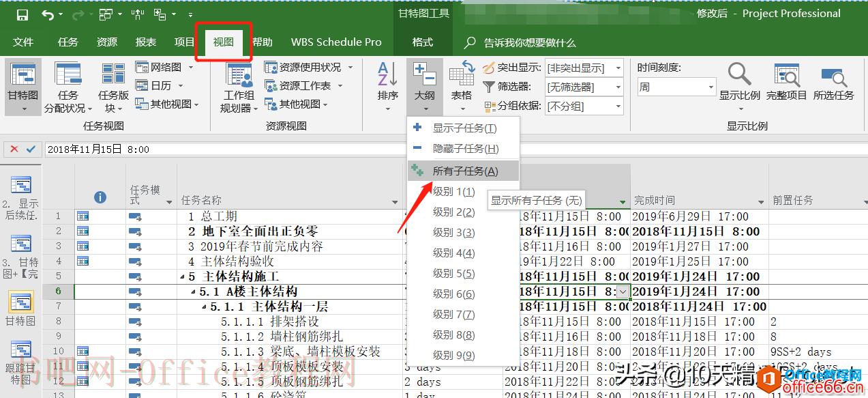Image resolution: width=868 pixels, height=398 pixels.
Task: Click the 大纲 outline button
Action: click(x=425, y=87)
